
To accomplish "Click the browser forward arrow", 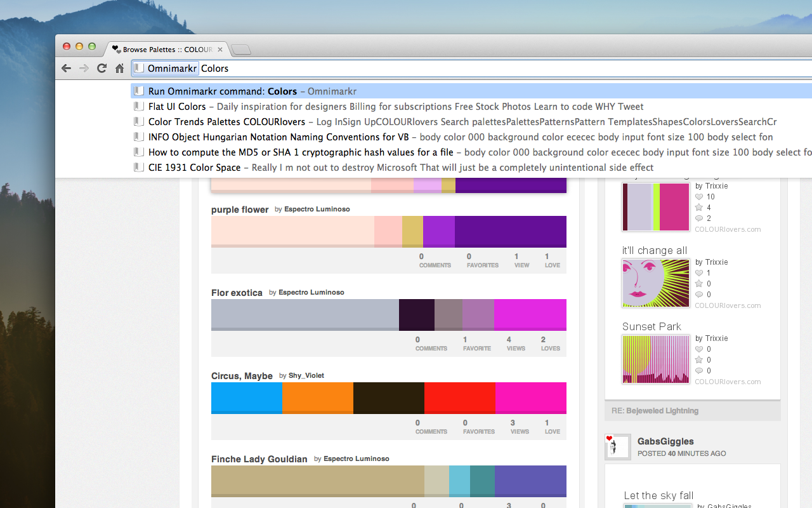I will coord(84,68).
